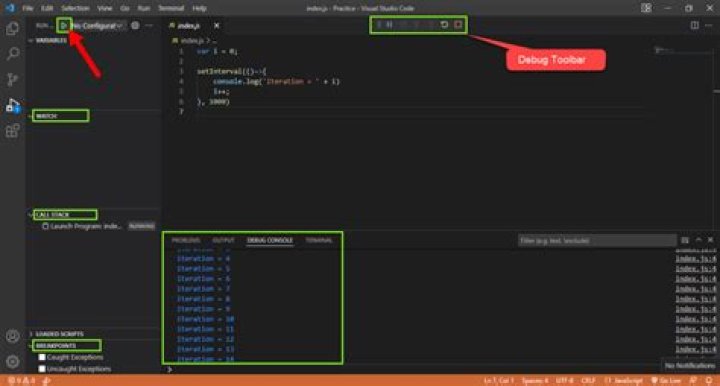Clear the debug console
720x386 pixels.
(x=685, y=240)
